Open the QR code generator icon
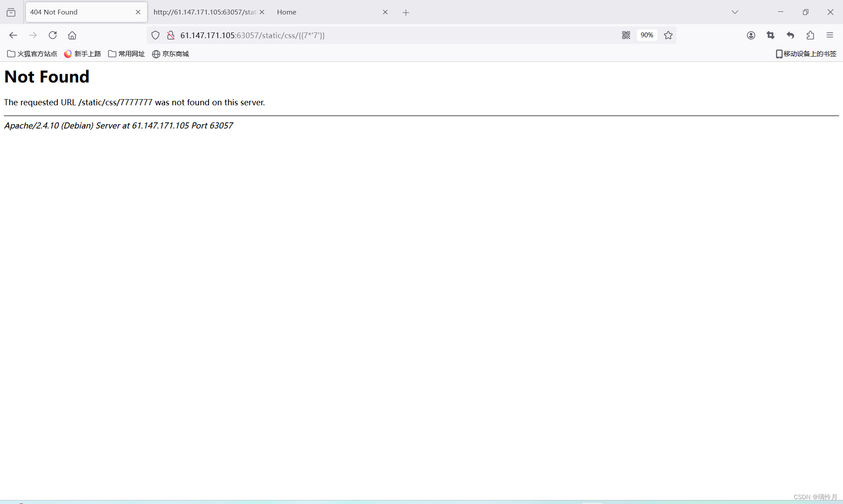Image resolution: width=843 pixels, height=504 pixels. tap(626, 35)
